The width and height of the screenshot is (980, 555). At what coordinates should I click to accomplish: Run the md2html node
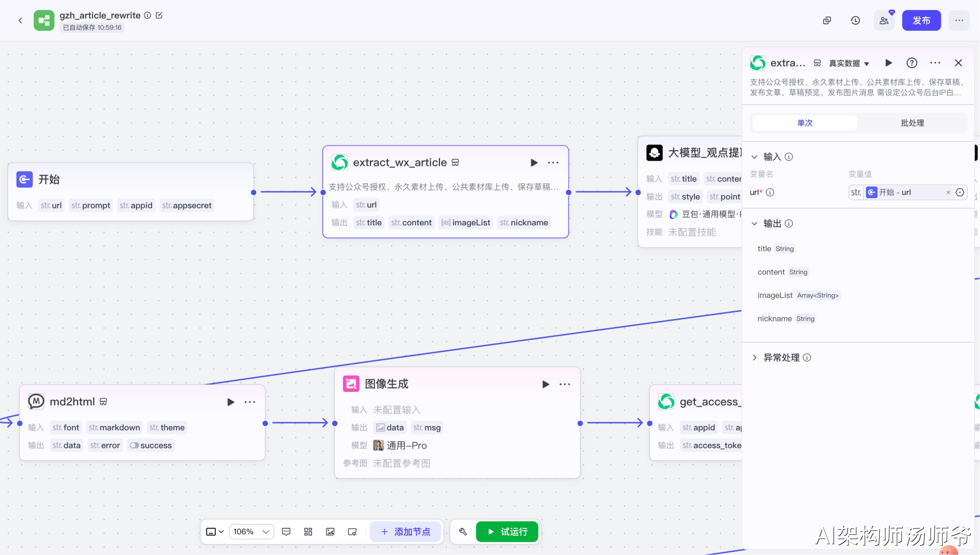(x=230, y=402)
